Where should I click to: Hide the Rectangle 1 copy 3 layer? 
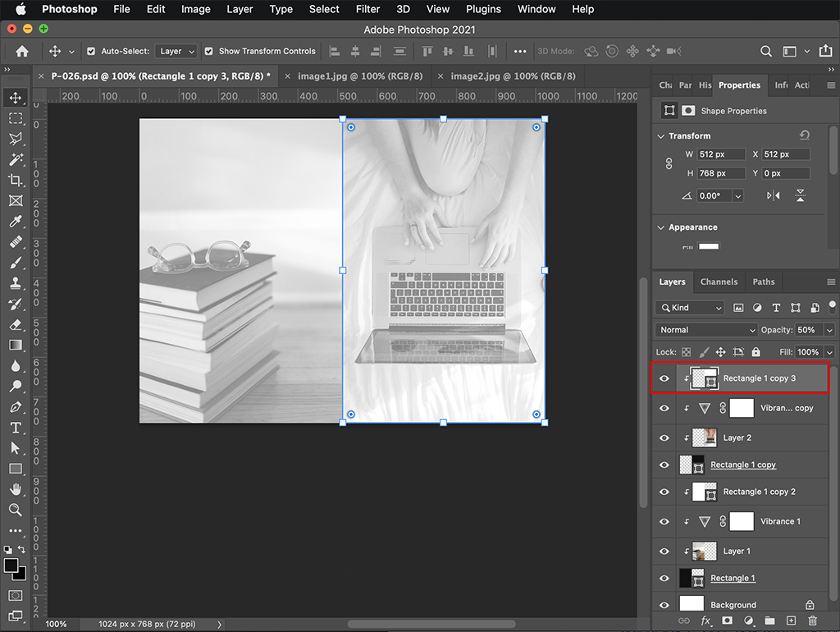point(664,378)
